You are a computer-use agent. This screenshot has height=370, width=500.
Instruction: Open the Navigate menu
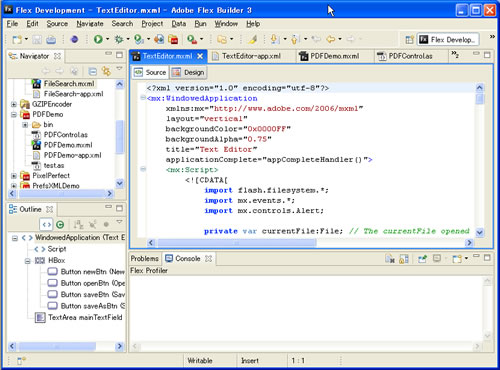coord(90,24)
